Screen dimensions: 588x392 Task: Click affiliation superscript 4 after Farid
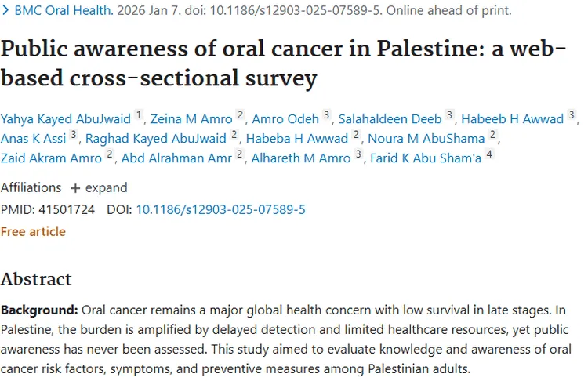tap(489, 155)
